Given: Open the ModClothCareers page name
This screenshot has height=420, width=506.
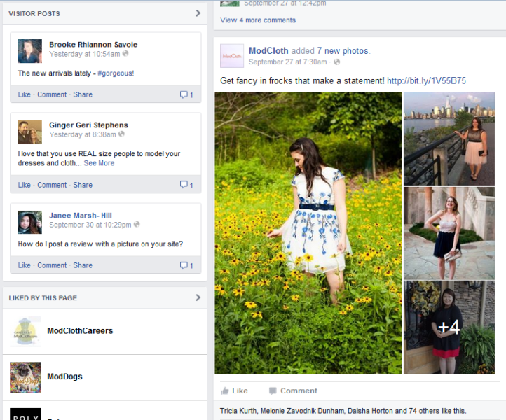Looking at the screenshot, I should 80,330.
